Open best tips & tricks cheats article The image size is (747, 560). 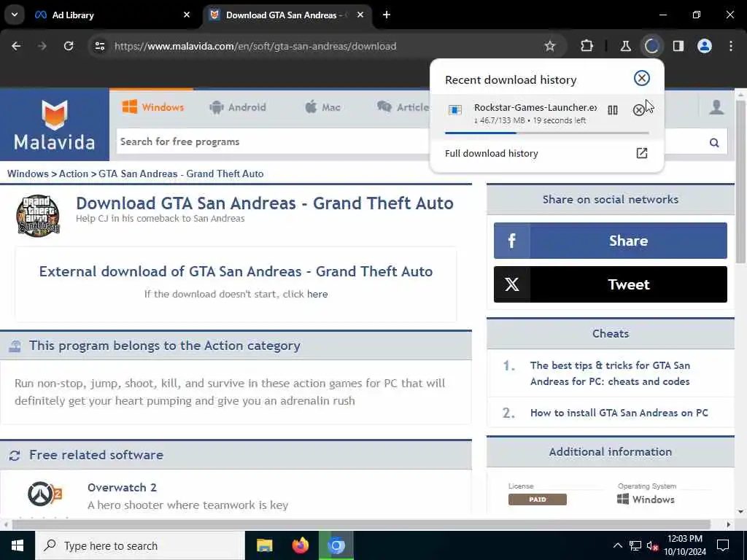coord(610,373)
